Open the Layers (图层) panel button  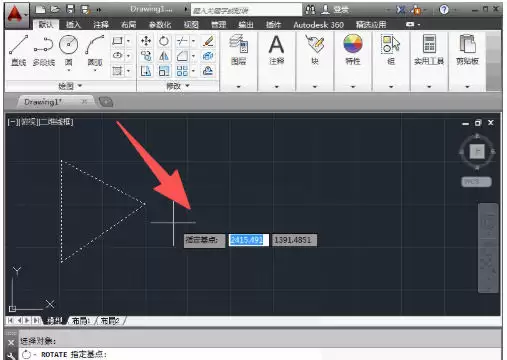coord(239,49)
